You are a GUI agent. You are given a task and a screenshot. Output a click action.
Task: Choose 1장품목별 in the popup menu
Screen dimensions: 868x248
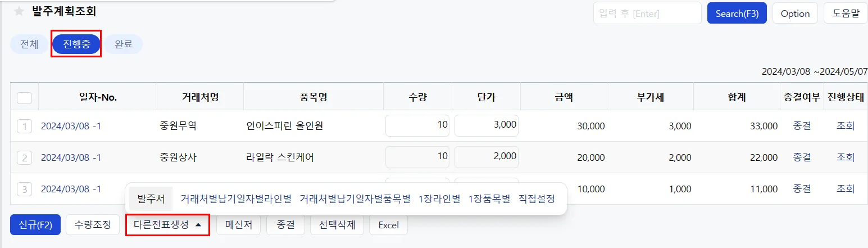[x=489, y=199]
